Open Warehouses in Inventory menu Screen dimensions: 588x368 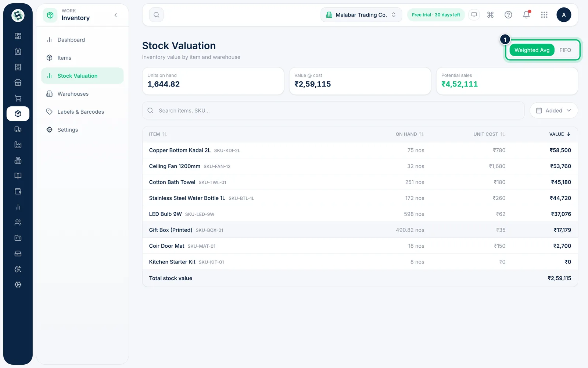pyautogui.click(x=82, y=94)
